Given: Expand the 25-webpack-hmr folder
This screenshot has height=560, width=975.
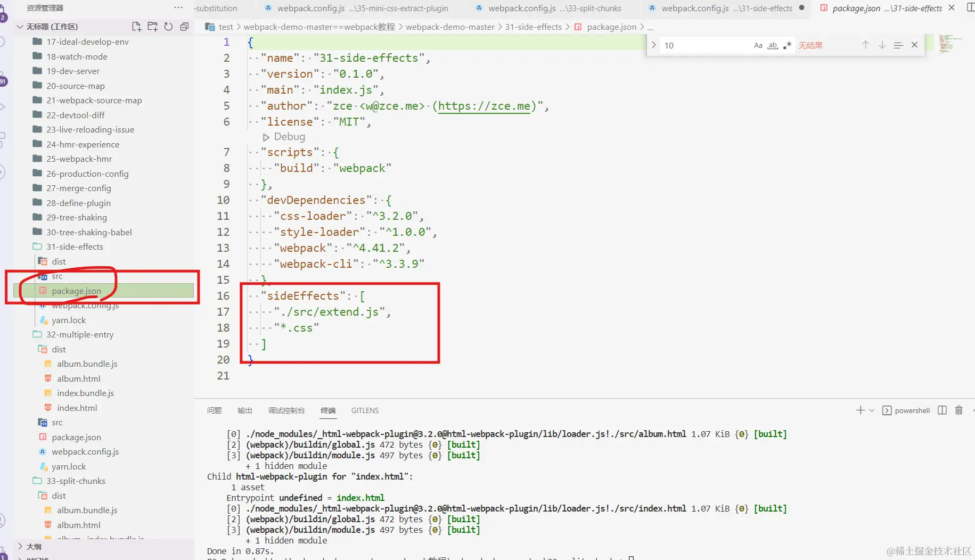Looking at the screenshot, I should pos(79,159).
